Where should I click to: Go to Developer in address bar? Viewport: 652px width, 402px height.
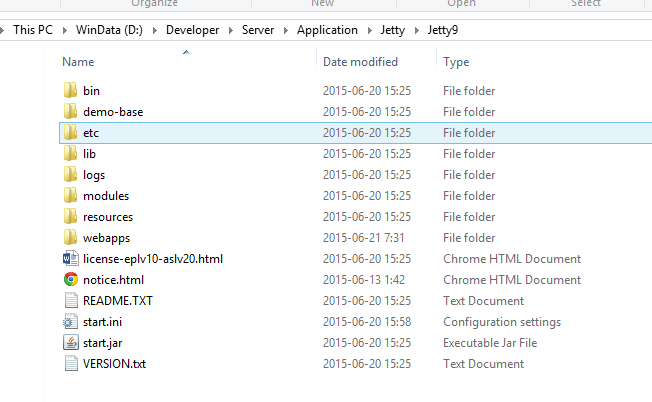pyautogui.click(x=193, y=30)
